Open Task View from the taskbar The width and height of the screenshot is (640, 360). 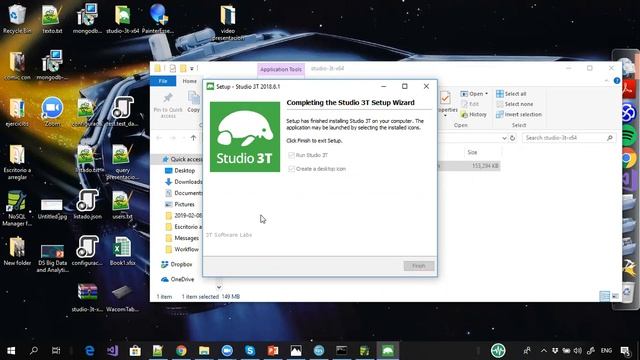(x=56, y=350)
